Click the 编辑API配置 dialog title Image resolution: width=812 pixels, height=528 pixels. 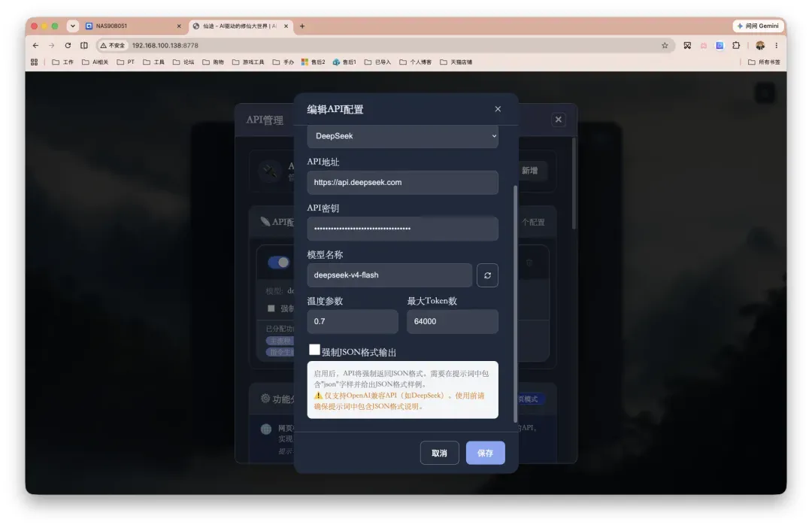[x=335, y=109]
